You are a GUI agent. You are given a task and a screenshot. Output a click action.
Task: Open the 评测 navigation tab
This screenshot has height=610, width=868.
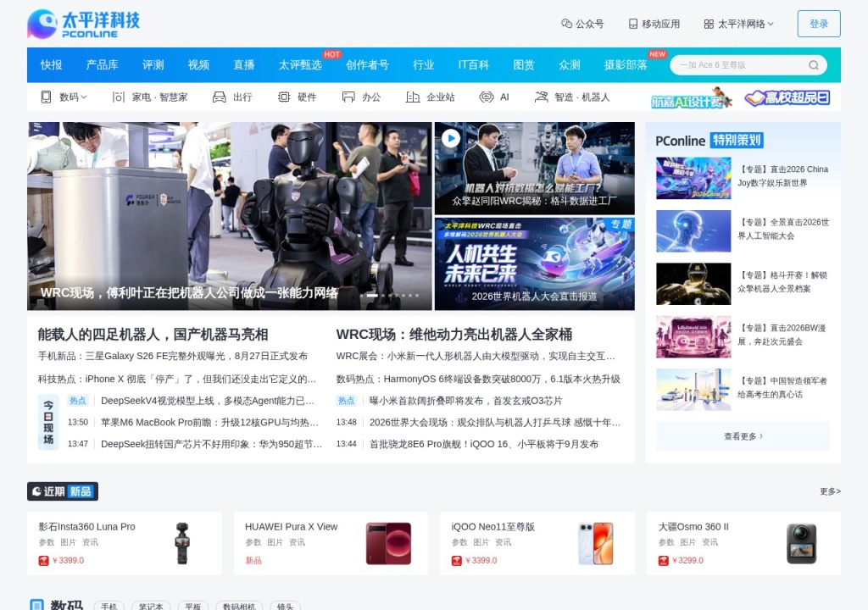153,64
